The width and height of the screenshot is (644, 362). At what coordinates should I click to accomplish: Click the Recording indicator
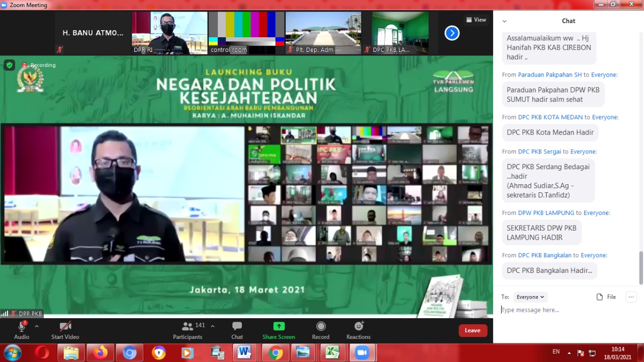tap(39, 65)
